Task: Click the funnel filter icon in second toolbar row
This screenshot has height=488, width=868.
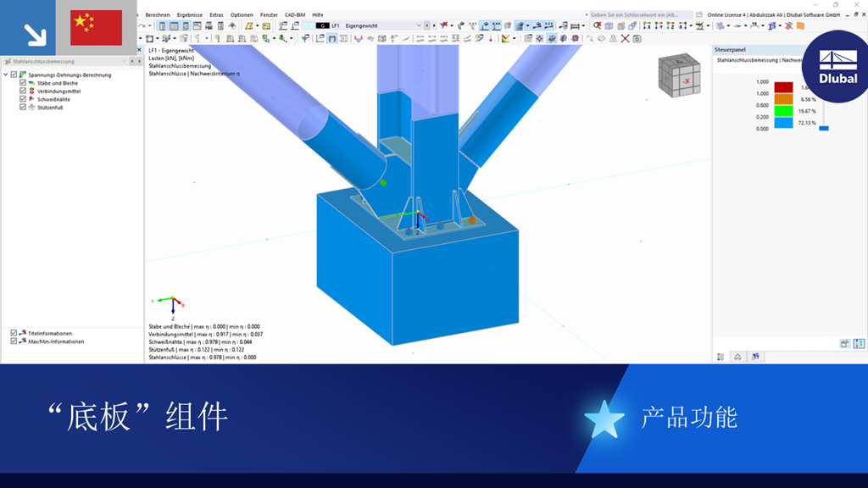Action: [305, 38]
